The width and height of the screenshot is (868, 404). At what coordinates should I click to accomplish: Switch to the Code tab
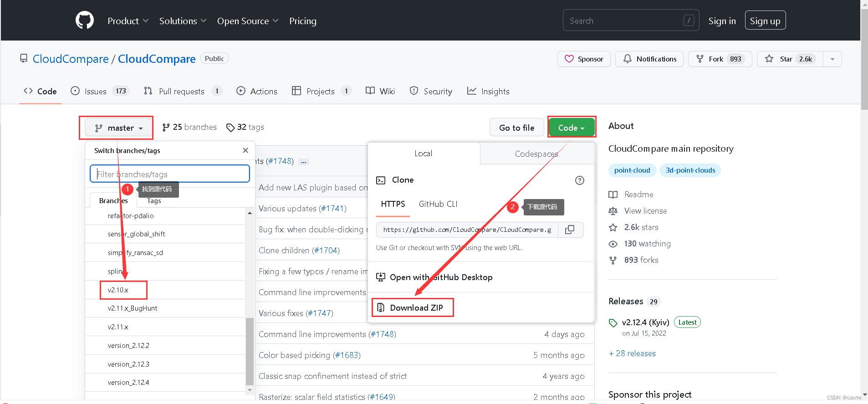point(40,91)
